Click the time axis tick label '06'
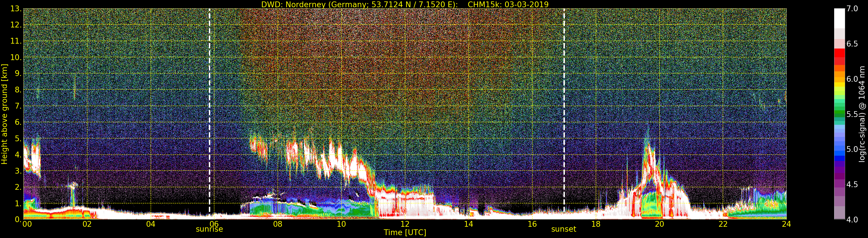Image resolution: width=868 pixels, height=238 pixels. (x=214, y=224)
